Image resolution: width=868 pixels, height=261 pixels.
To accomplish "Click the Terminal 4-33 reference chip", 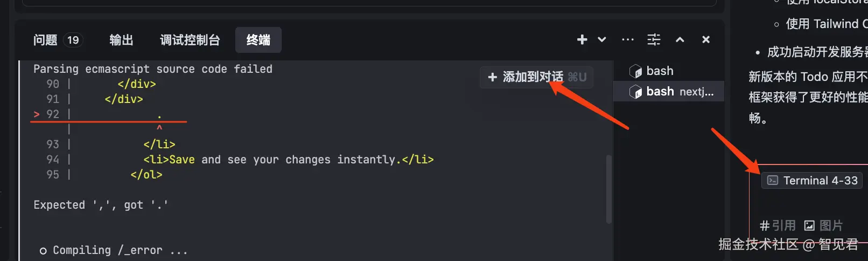I will [x=813, y=181].
